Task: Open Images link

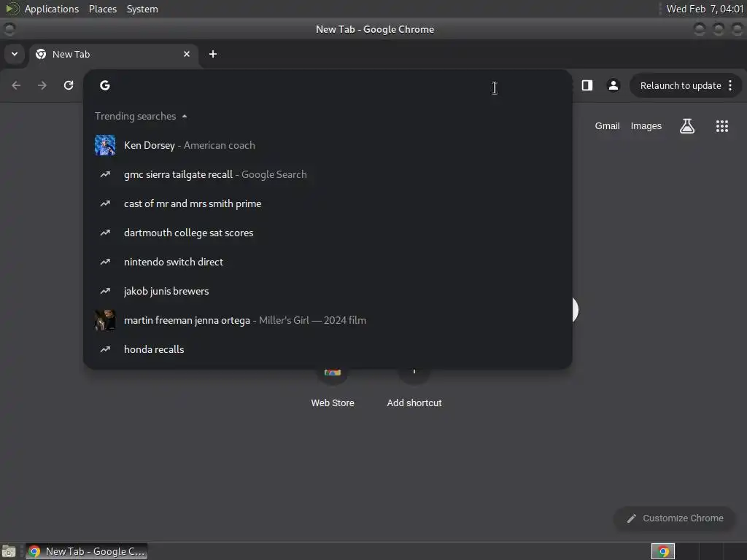Action: [x=646, y=126]
